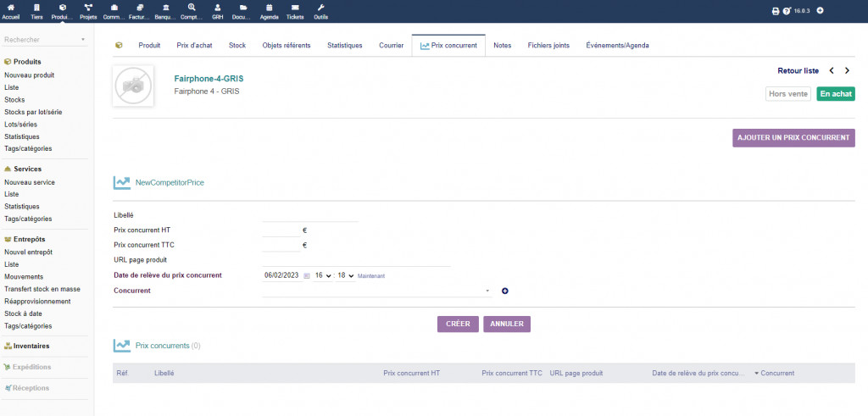Go to next product with right chevron

tap(847, 70)
